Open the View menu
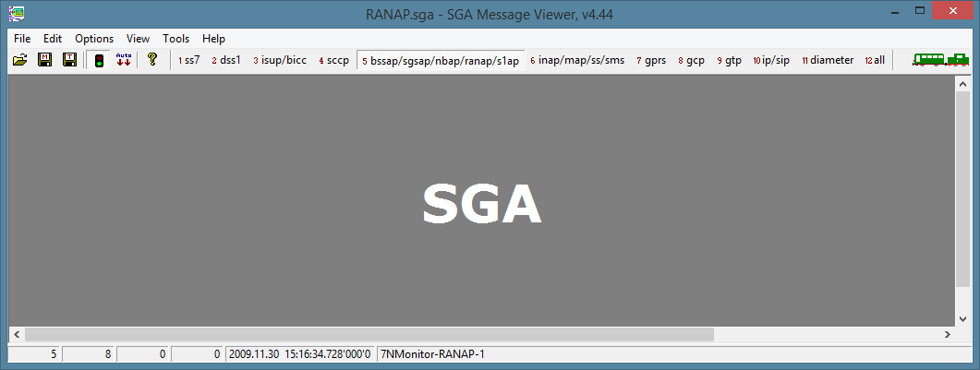980x370 pixels. [x=139, y=39]
